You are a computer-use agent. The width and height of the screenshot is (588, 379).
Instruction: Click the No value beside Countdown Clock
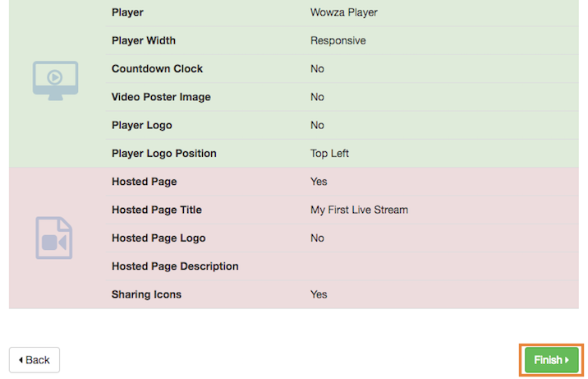(x=317, y=69)
